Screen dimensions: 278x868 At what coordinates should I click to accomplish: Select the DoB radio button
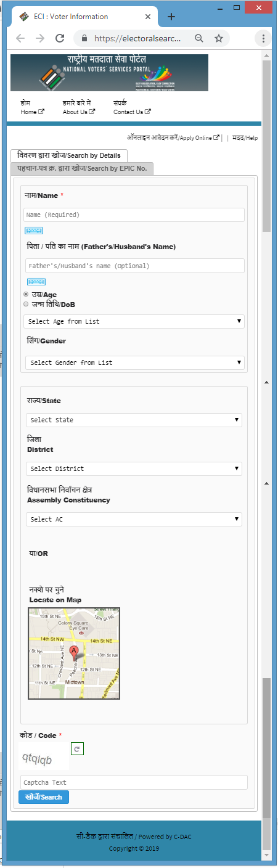tap(26, 304)
